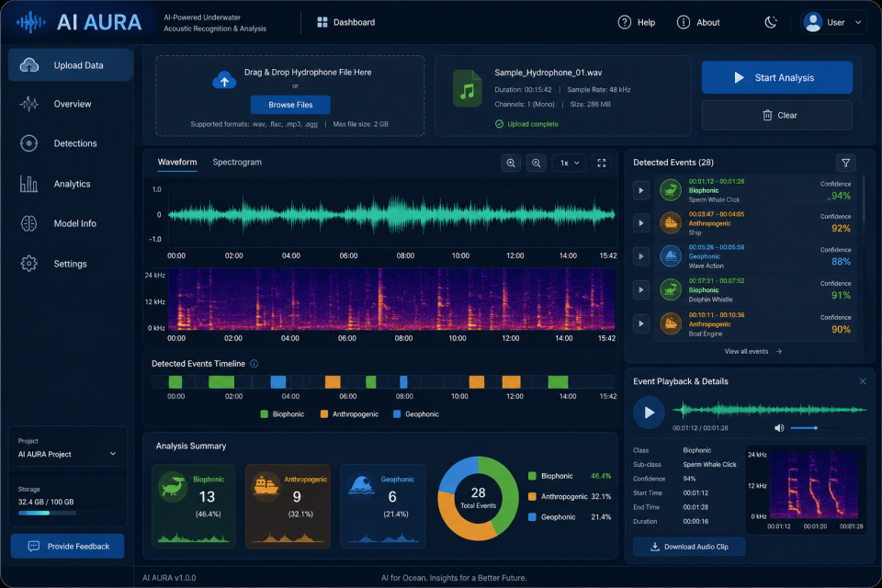Toggle dark mode moon icon

pos(771,22)
